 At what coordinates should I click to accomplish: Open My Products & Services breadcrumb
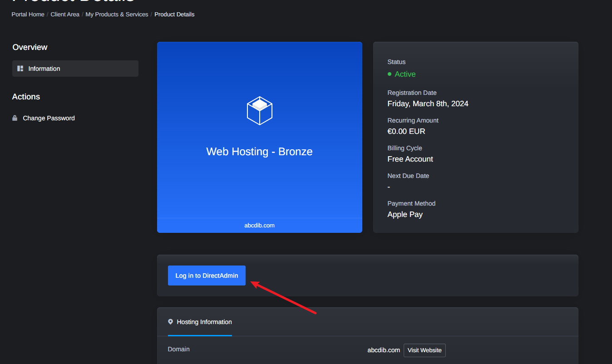117,15
